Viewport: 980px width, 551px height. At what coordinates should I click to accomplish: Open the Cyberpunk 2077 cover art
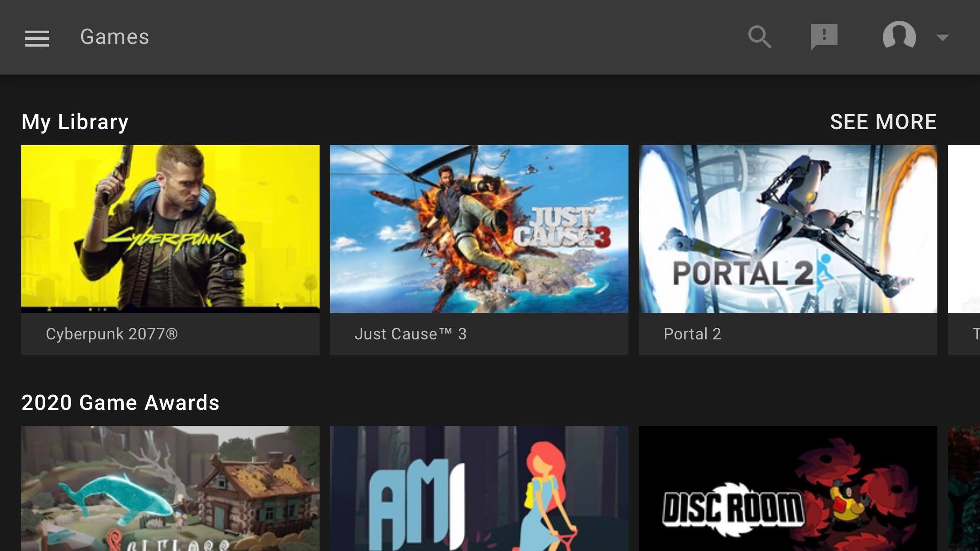click(170, 228)
